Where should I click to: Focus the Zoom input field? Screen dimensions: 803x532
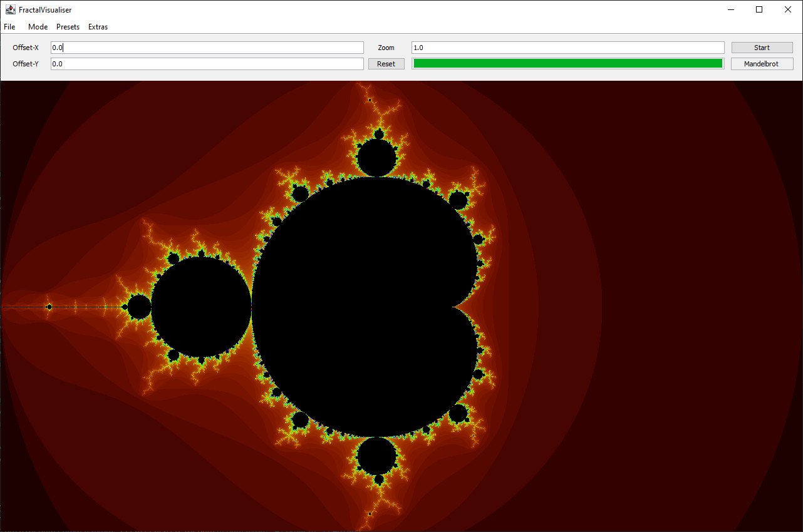tap(567, 48)
